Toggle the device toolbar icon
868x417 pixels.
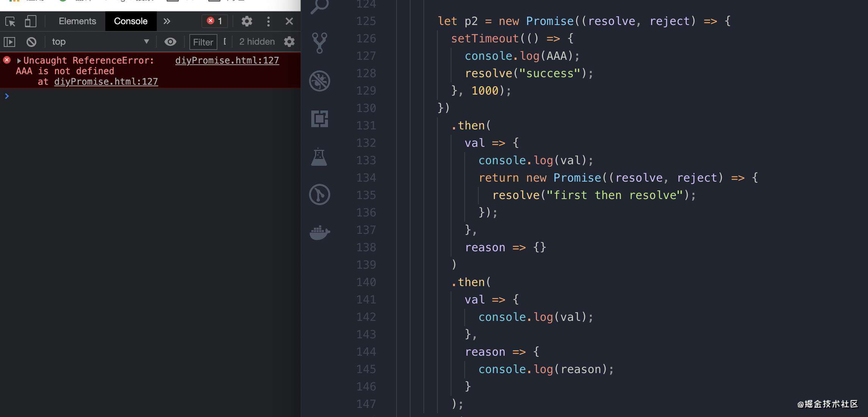[30, 21]
